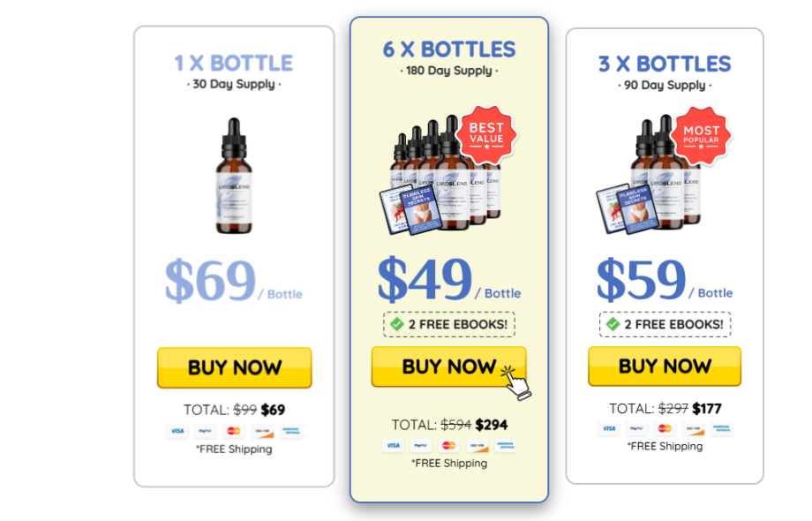Viewport: 812px width, 521px height.
Task: Click BUY NOW for the 6 bottles package
Action: pyautogui.click(x=448, y=366)
